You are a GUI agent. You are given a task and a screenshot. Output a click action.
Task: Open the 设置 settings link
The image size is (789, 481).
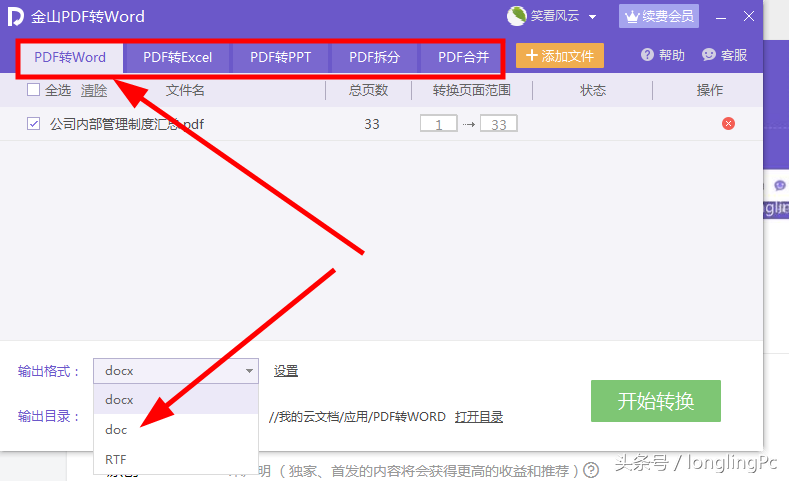(286, 371)
